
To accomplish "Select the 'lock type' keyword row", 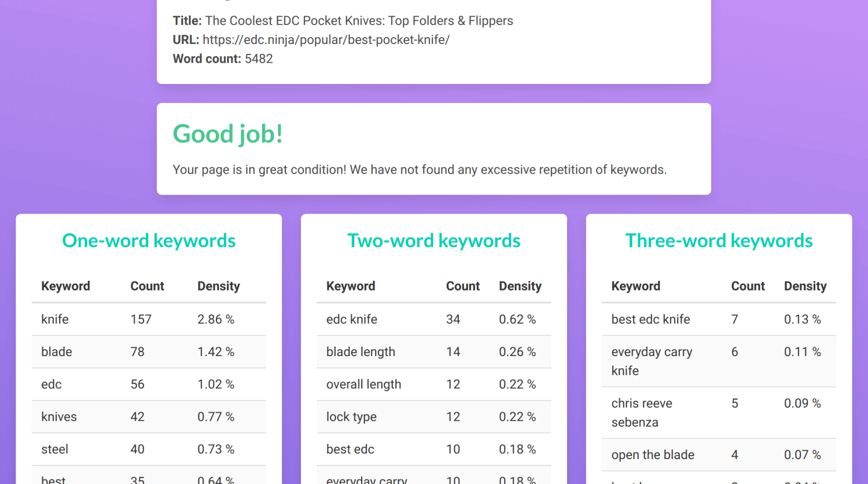I will (434, 416).
